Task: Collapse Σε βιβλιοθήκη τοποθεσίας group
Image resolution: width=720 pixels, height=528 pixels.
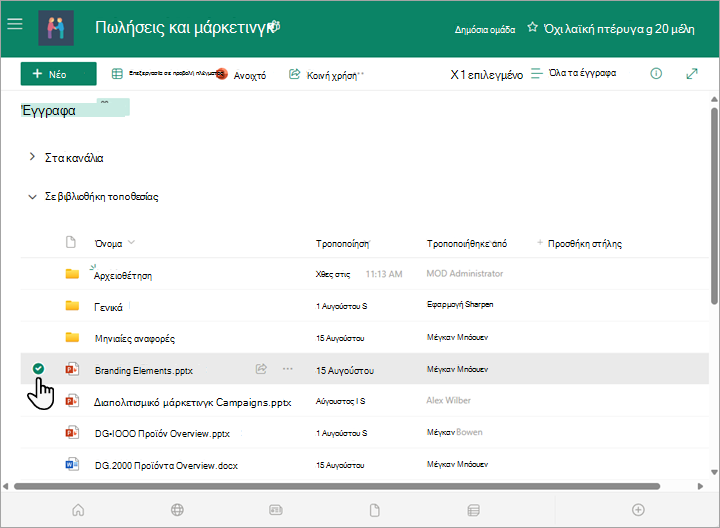Action: click(32, 197)
